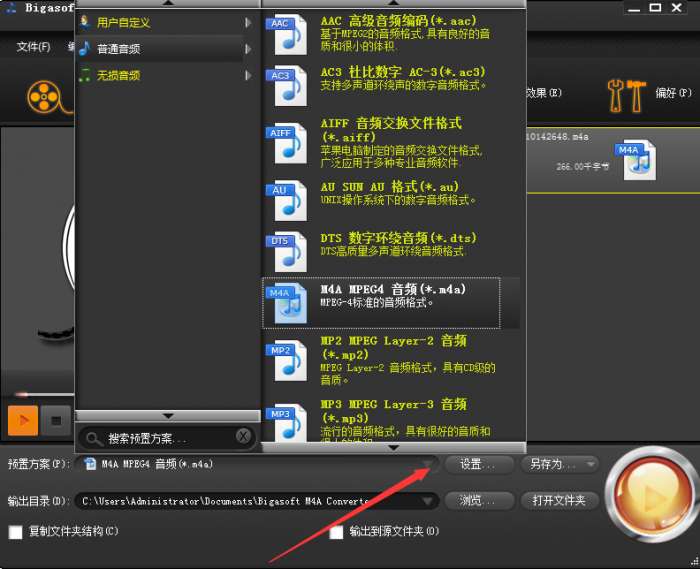
Task: Select the AAC audio format icon
Action: tap(288, 35)
